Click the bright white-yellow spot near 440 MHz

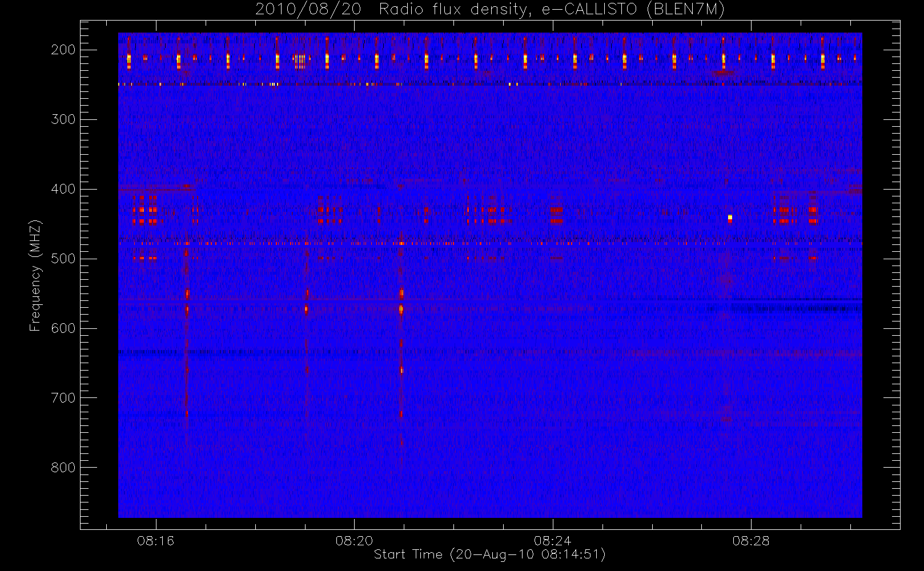pyautogui.click(x=730, y=218)
